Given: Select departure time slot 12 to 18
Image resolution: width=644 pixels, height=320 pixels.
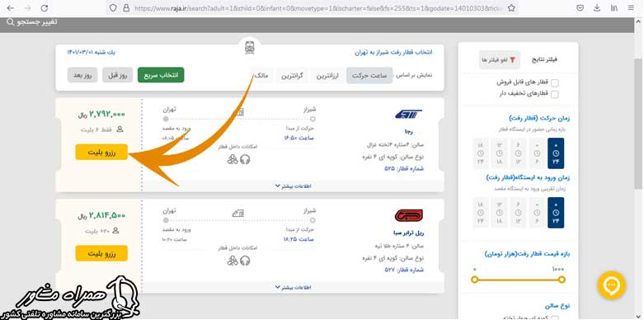Looking at the screenshot, I should pos(499,153).
